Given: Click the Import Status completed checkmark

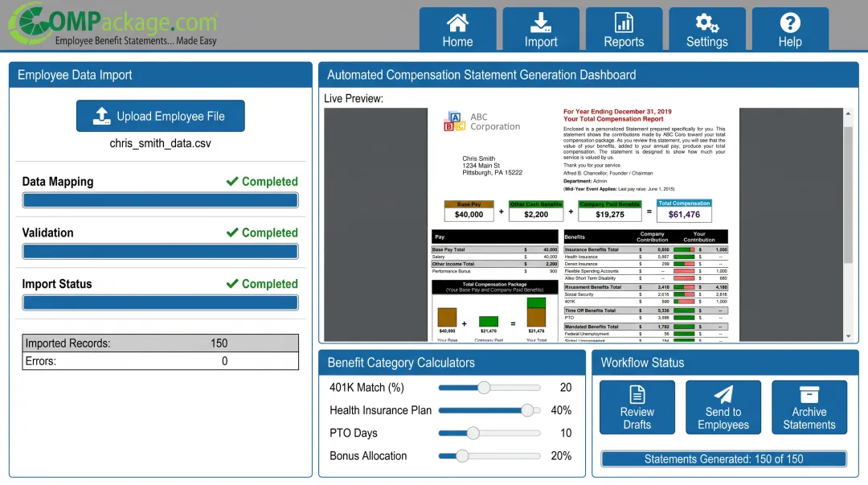Looking at the screenshot, I should [x=232, y=283].
